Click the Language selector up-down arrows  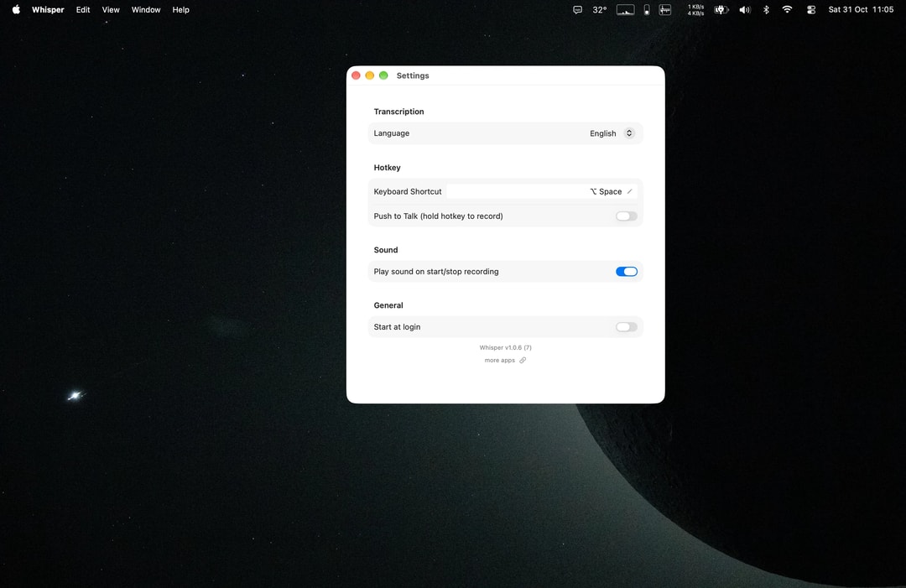[629, 133]
